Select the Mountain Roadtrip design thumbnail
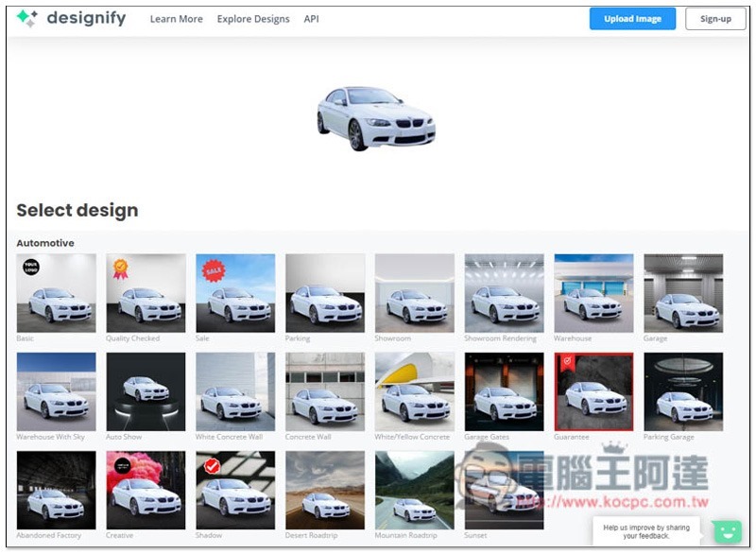The image size is (756, 554). [415, 490]
